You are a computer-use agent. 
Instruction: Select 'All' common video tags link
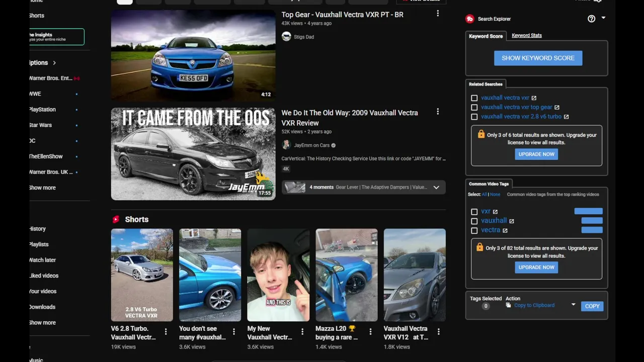click(484, 195)
